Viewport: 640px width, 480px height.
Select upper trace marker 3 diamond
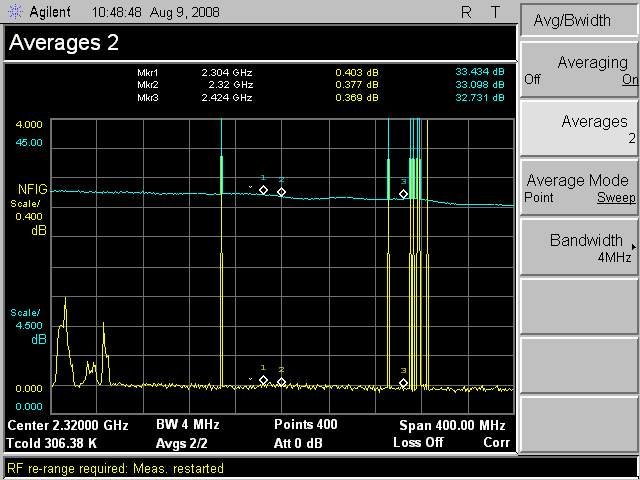[403, 194]
